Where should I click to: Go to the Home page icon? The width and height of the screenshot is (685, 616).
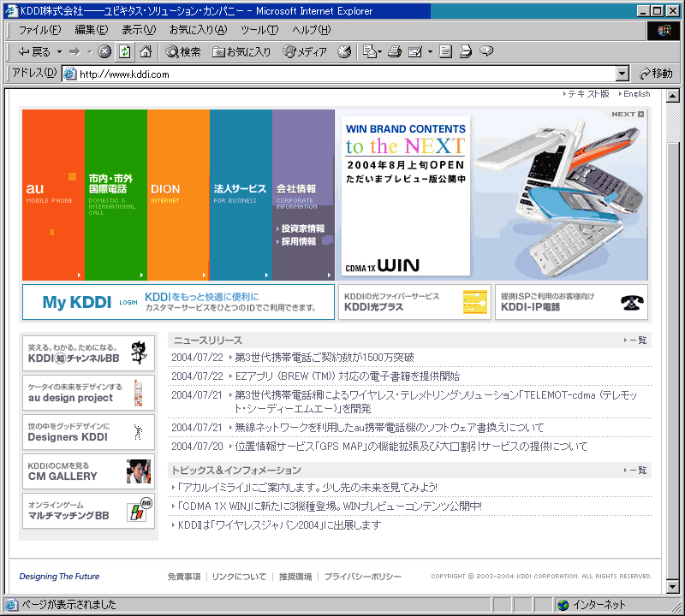pos(146,52)
